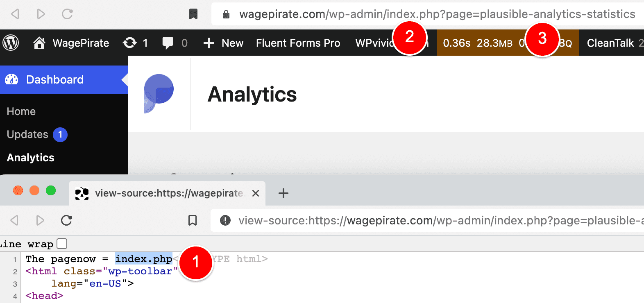Open comments bubble icon in admin bar
644x303 pixels.
[x=168, y=43]
